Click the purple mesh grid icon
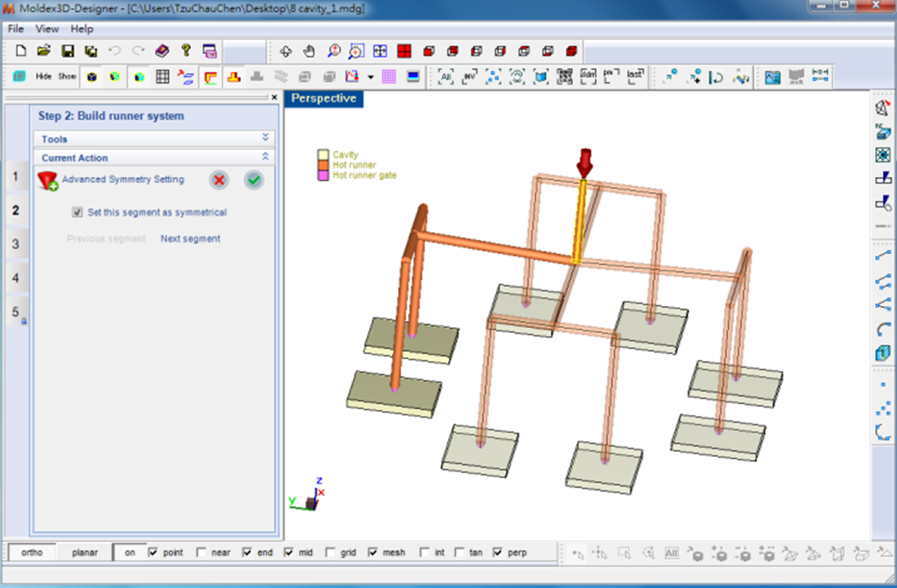 [x=389, y=76]
